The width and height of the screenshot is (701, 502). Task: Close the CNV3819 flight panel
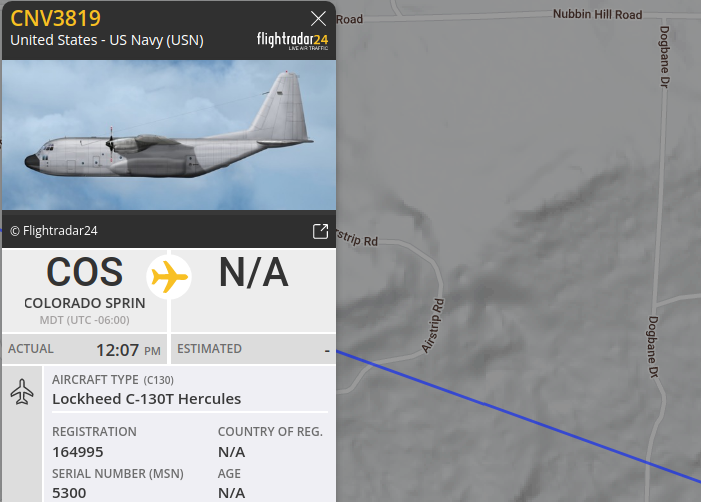tap(318, 19)
